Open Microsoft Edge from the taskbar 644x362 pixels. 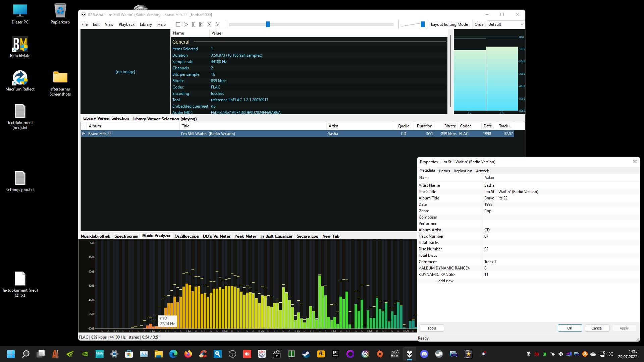[173, 354]
